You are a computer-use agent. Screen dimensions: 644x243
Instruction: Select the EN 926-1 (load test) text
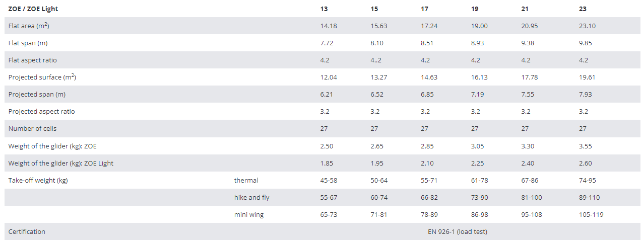pos(457,231)
